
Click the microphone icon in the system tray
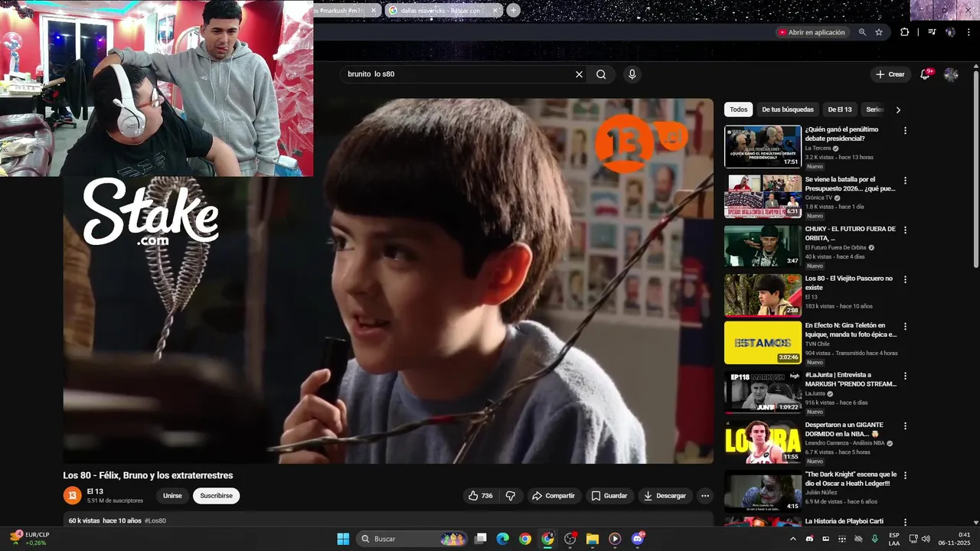click(874, 539)
